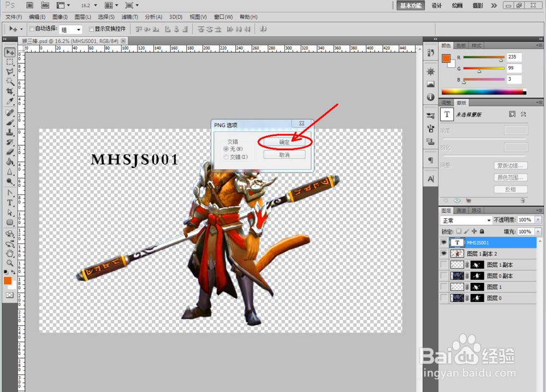The height and width of the screenshot is (392, 546).
Task: Select the Eraser tool
Action: click(x=10, y=152)
